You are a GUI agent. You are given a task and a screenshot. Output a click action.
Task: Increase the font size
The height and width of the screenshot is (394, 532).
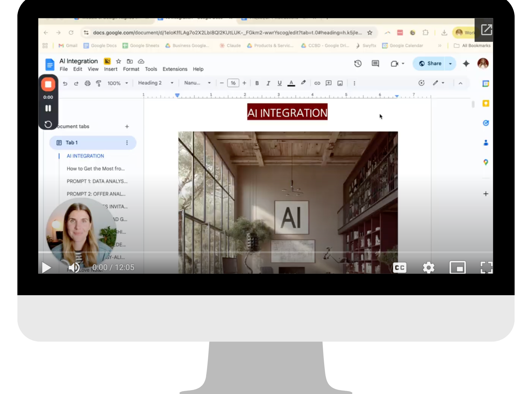244,83
